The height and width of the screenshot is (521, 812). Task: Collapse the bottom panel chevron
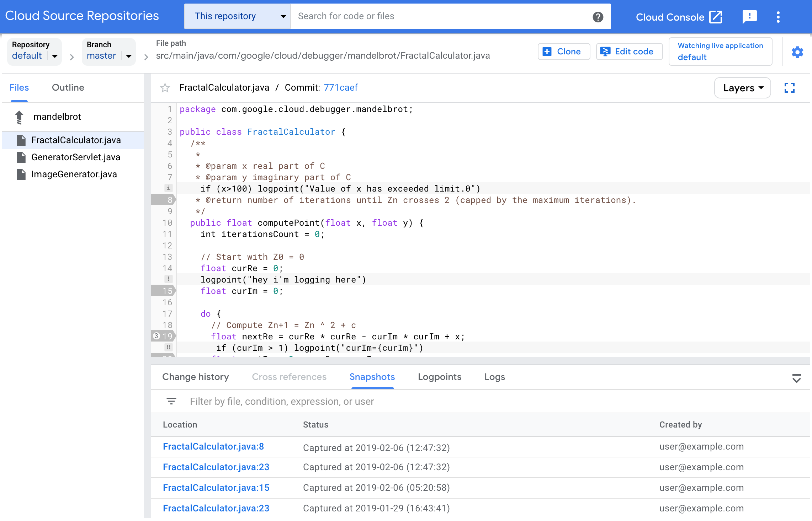point(797,378)
